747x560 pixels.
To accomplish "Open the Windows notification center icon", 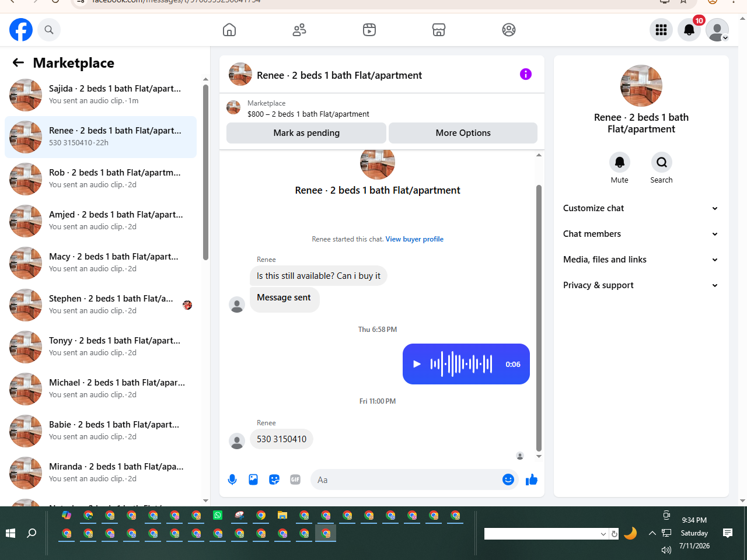I will [728, 533].
